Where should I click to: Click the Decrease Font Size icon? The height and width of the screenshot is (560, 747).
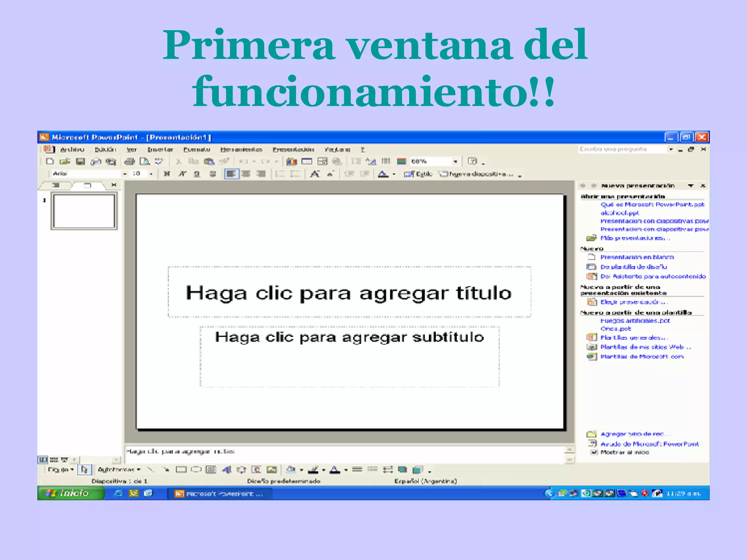point(330,174)
